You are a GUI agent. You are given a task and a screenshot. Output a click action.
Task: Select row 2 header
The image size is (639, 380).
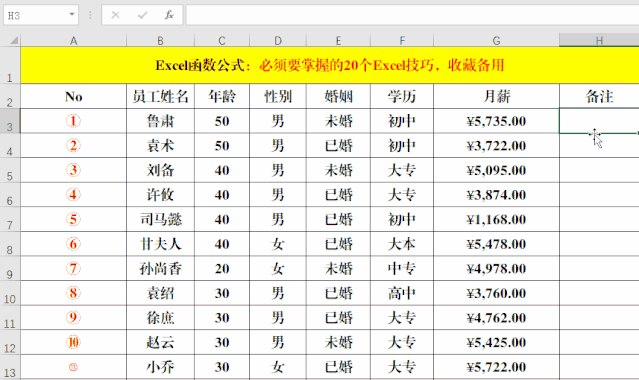(10, 96)
